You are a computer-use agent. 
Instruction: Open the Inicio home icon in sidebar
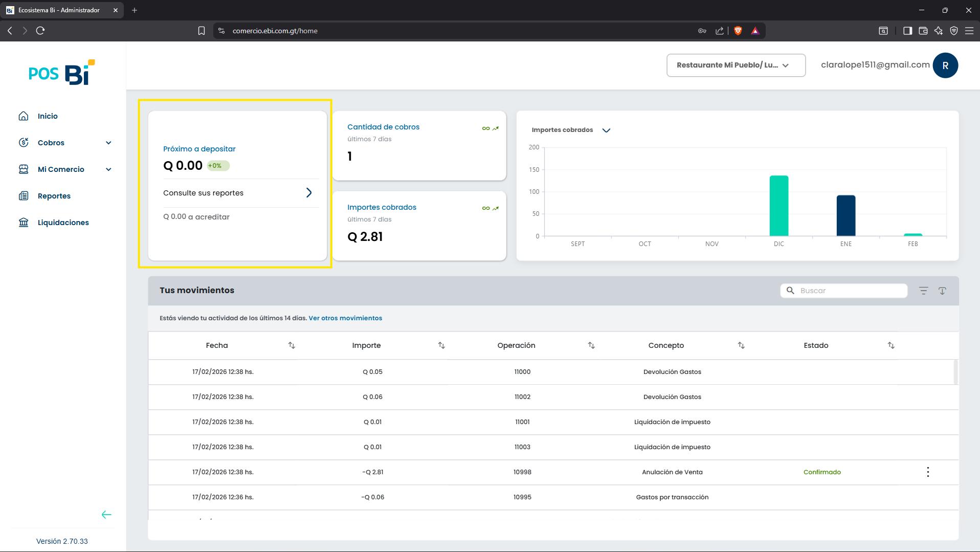(x=24, y=116)
